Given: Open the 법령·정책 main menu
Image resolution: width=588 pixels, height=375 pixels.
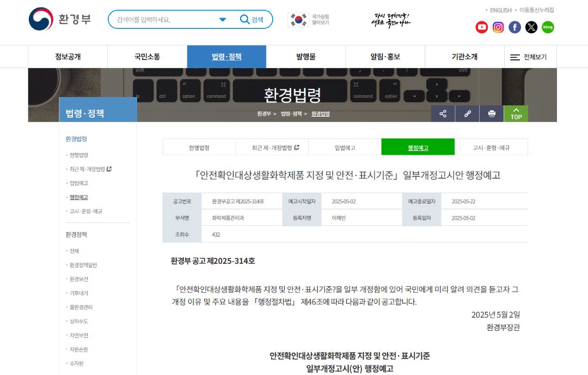Looking at the screenshot, I should point(226,57).
